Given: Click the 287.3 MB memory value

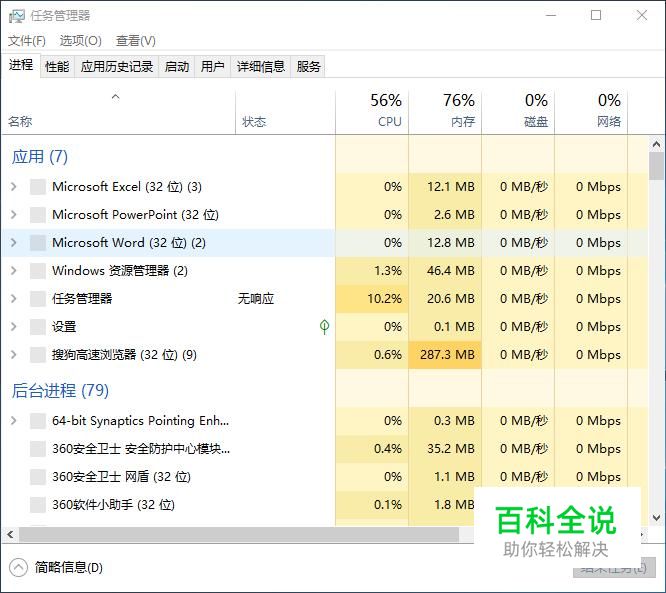Looking at the screenshot, I should tap(447, 355).
